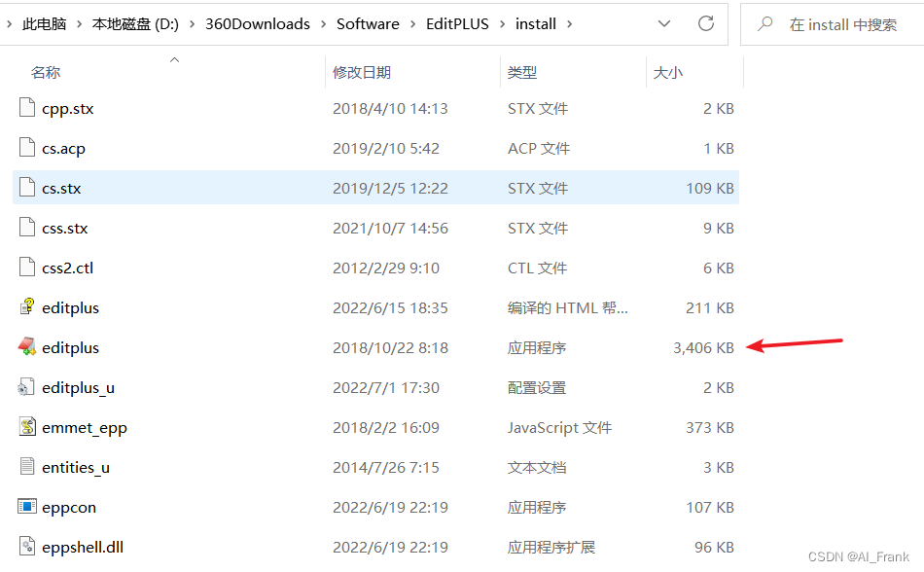Screen dimensions: 924x572
Task: Click date 2018/10/22 8:18
Action: 390,347
